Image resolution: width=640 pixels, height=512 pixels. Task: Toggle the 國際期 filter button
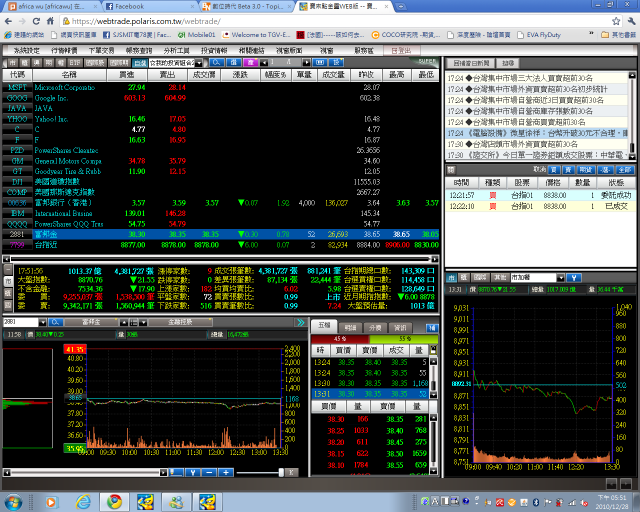pos(119,63)
